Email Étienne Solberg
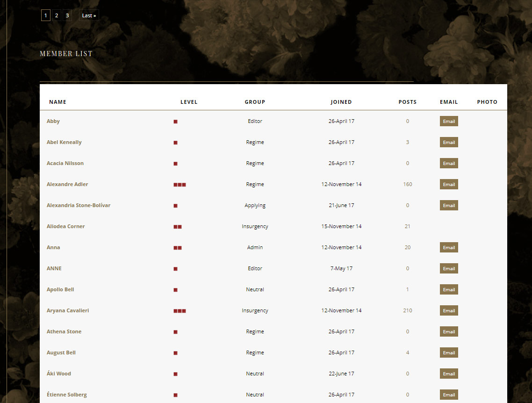Viewport: 532px width, 403px height. click(x=449, y=395)
